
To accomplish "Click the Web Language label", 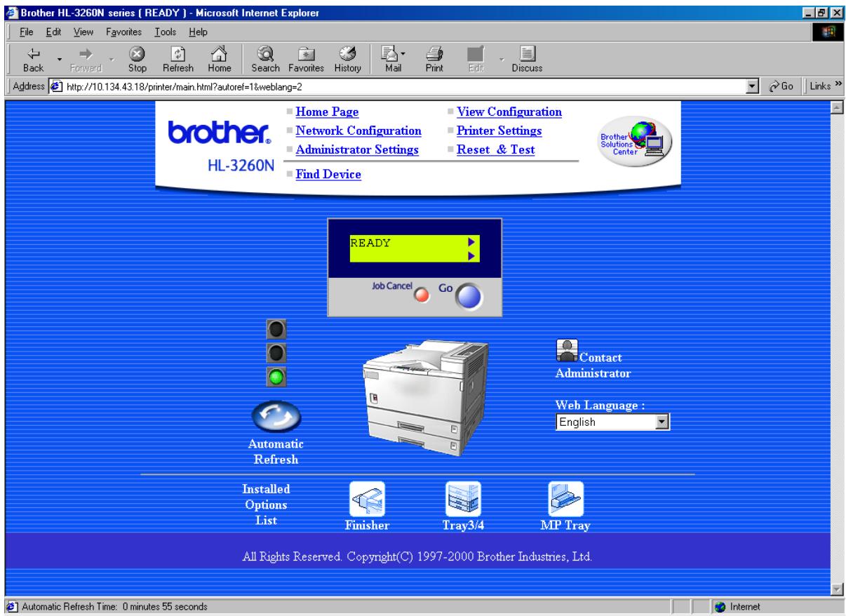I will (x=600, y=405).
